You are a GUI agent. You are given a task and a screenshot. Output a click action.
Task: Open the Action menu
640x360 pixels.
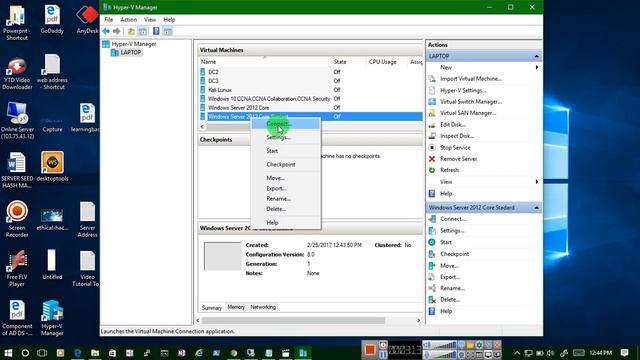[x=129, y=20]
